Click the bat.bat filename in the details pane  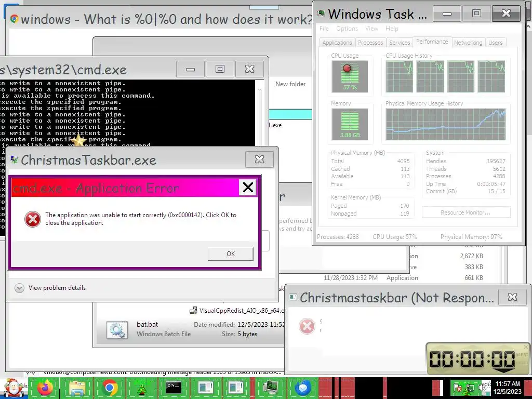147,324
